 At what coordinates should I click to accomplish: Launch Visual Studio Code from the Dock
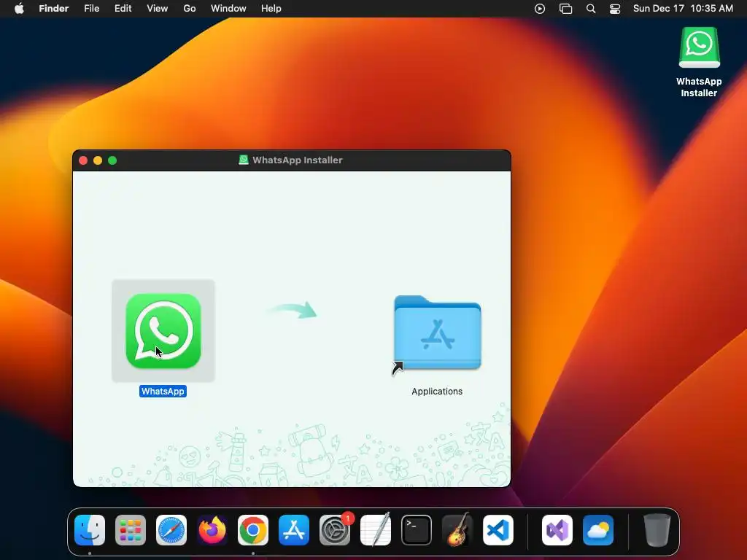[498, 530]
